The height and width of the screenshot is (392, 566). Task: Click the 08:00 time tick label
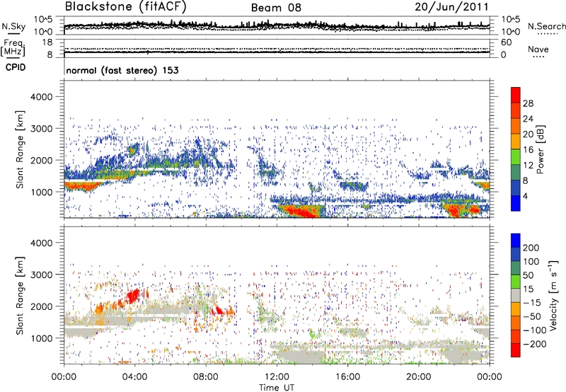pos(206,377)
